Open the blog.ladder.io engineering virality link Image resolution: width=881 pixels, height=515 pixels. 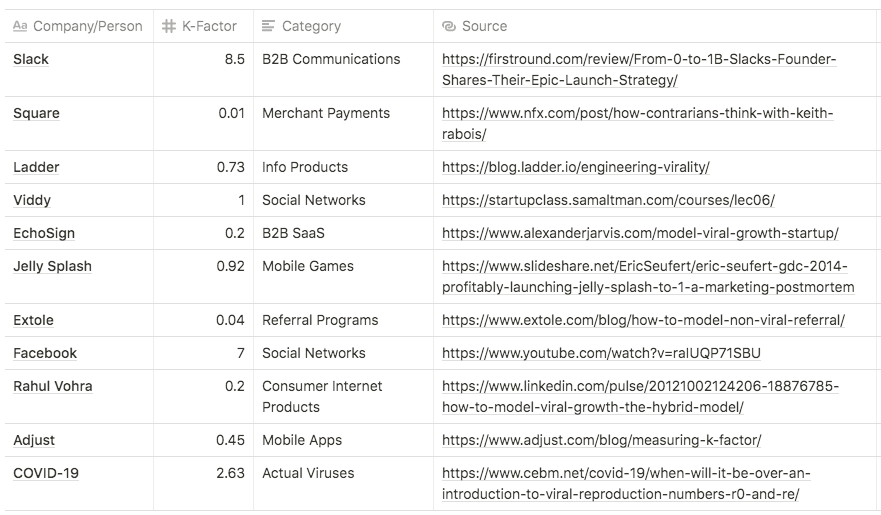pos(575,167)
